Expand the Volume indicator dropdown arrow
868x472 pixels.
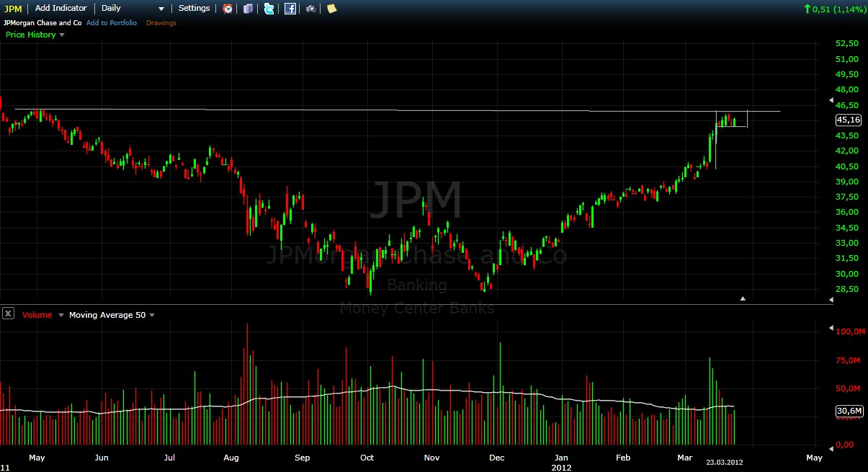(x=61, y=315)
